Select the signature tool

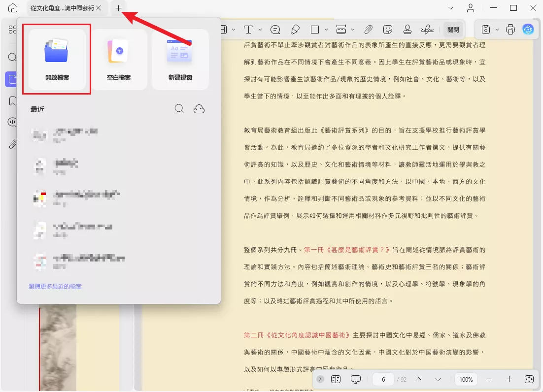427,30
